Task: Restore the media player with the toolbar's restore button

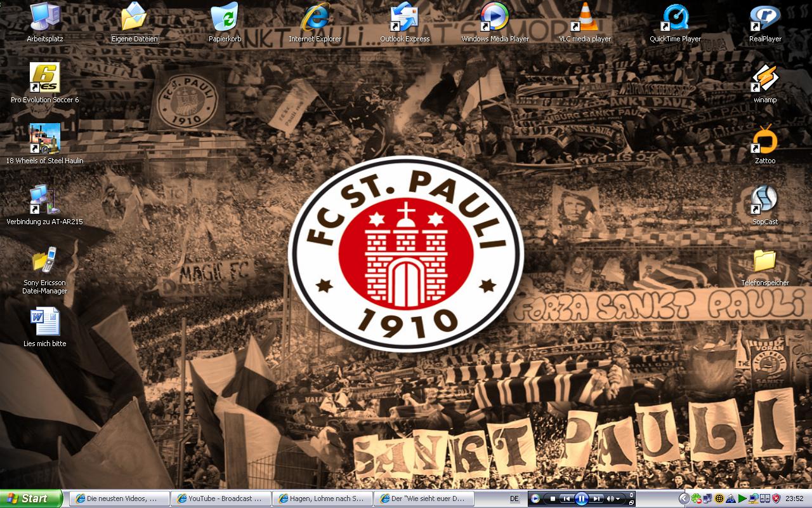Action: click(631, 503)
